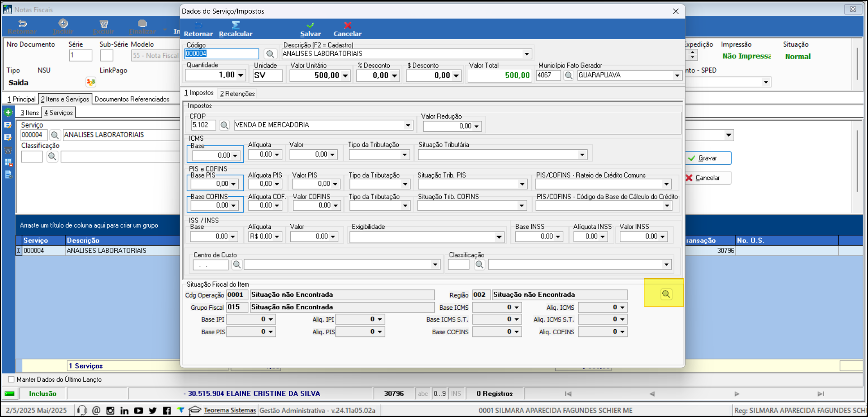Click the Código input field 000004
The height and width of the screenshot is (417, 868).
[x=222, y=54]
